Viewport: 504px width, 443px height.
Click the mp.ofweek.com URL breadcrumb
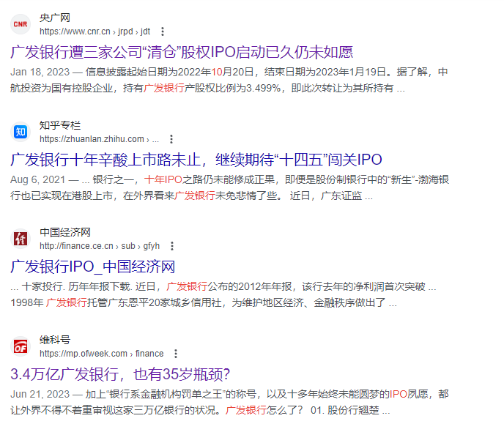point(102,354)
